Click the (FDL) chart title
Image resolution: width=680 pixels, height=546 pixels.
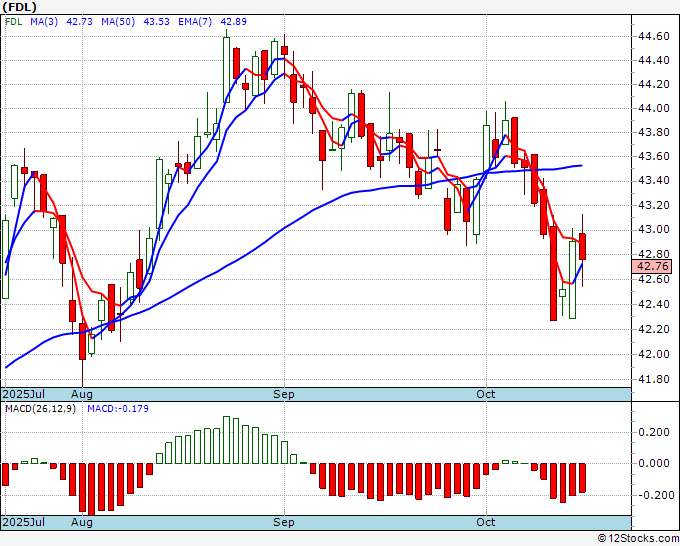pyautogui.click(x=20, y=7)
